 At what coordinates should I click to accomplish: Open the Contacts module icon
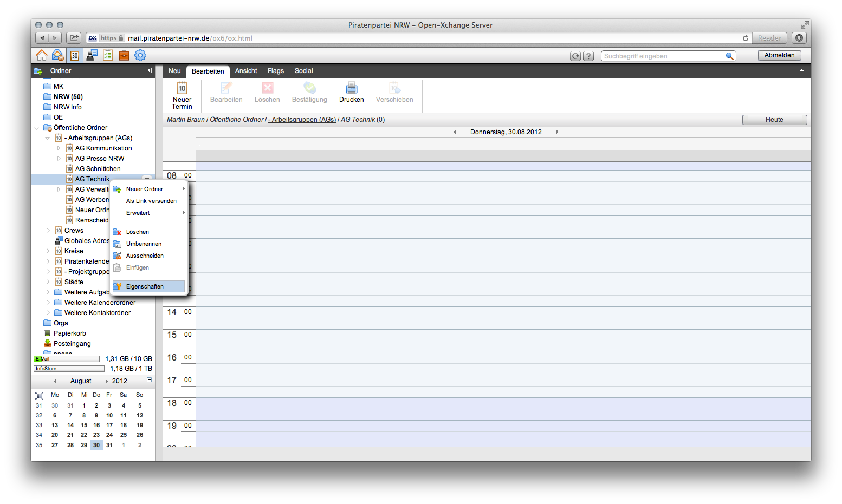tap(92, 55)
